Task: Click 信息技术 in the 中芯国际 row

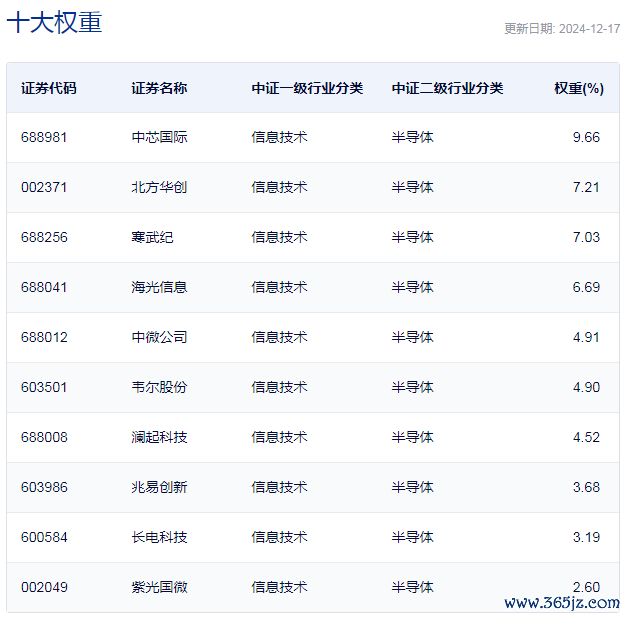Action: click(x=279, y=137)
